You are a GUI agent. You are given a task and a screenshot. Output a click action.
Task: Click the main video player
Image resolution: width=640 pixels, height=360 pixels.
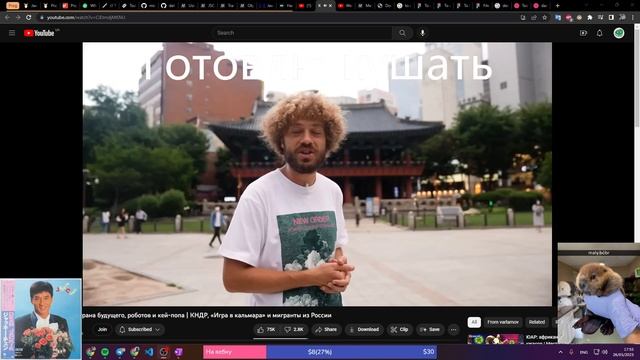pos(317,174)
